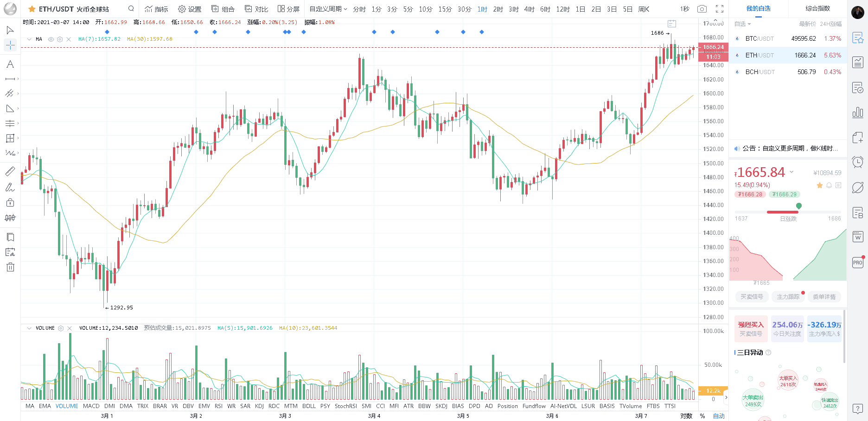The image size is (868, 421).
Task: Toggle percentage scale % option
Action: pos(702,416)
